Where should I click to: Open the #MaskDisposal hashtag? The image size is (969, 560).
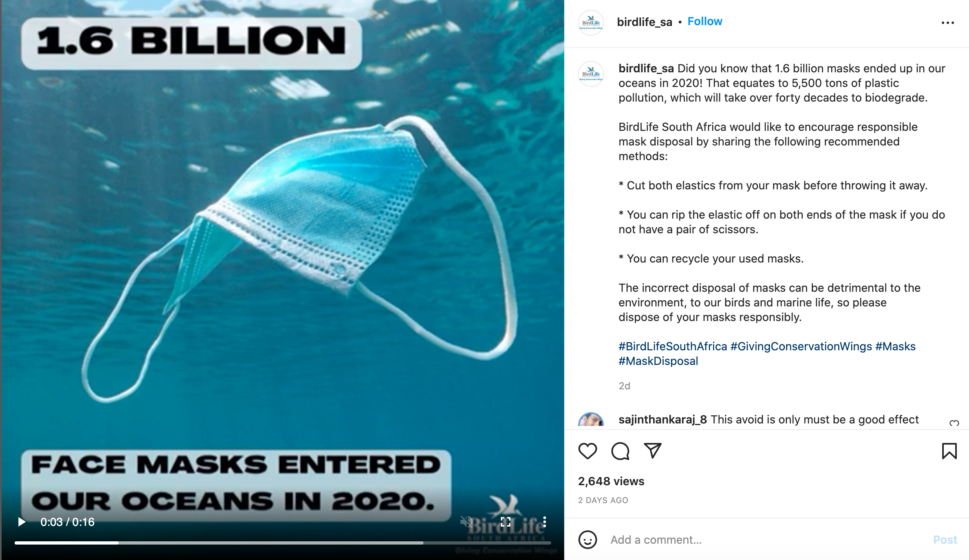pos(658,361)
